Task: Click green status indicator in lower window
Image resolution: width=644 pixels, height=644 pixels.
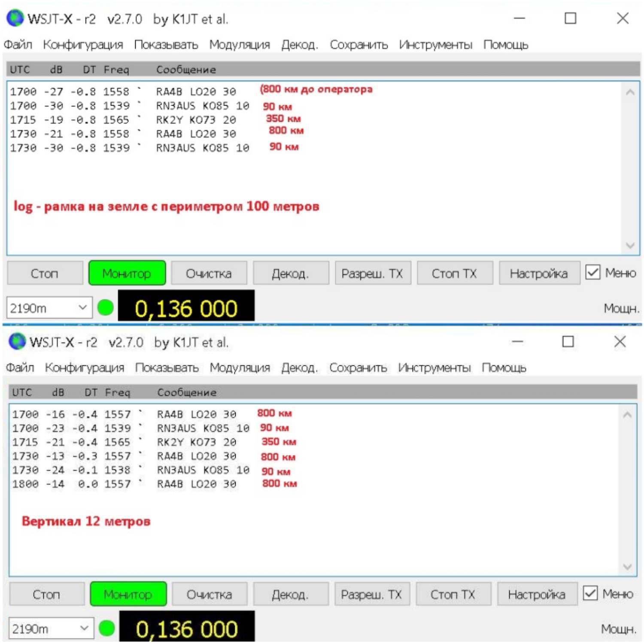Action: [107, 628]
